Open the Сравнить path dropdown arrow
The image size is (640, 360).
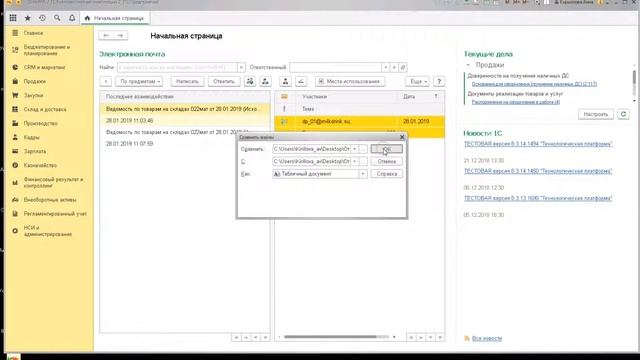tap(355, 149)
